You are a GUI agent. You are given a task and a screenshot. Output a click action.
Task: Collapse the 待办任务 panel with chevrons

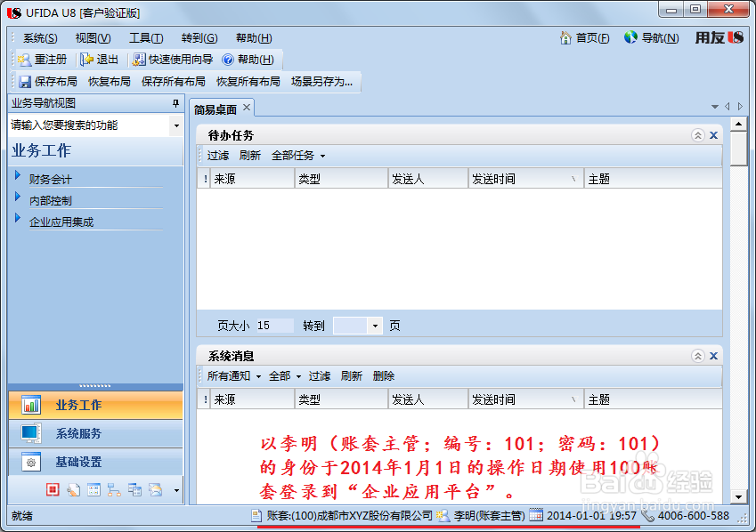(x=697, y=135)
